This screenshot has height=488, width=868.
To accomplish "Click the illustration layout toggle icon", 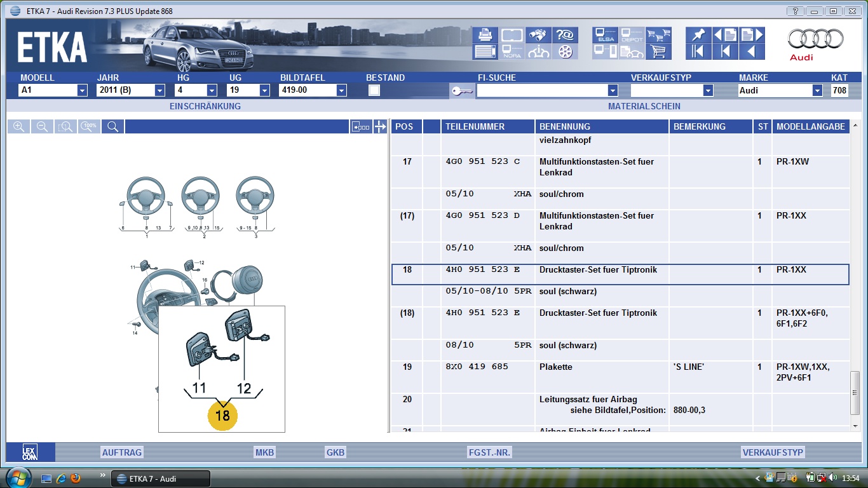I will [x=361, y=126].
